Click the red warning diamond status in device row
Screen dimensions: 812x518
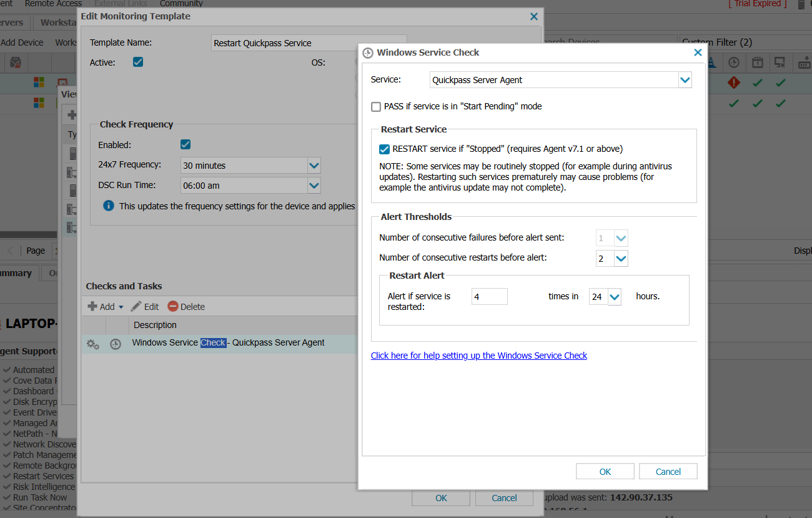[734, 82]
